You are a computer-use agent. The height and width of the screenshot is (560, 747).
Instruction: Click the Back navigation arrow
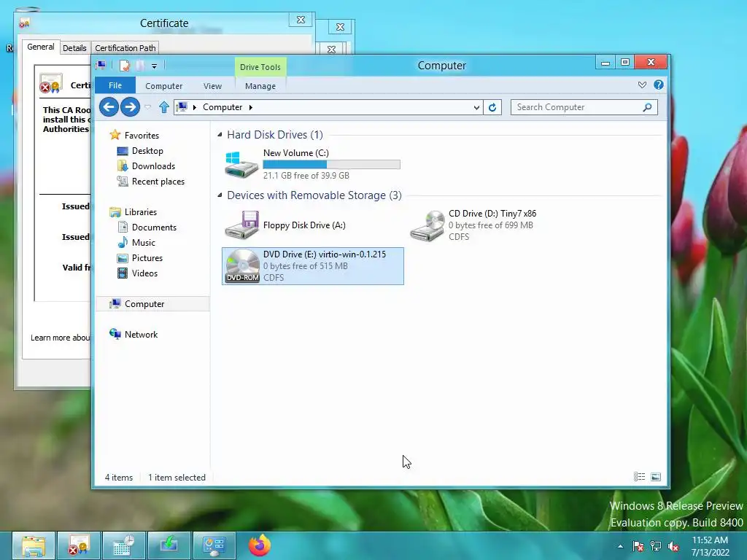(x=109, y=107)
